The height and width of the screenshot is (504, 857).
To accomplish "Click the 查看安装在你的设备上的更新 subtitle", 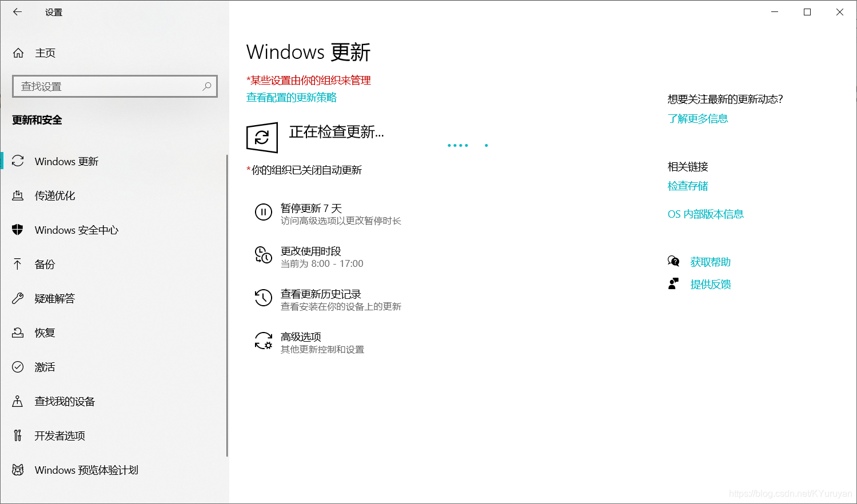I will point(341,306).
